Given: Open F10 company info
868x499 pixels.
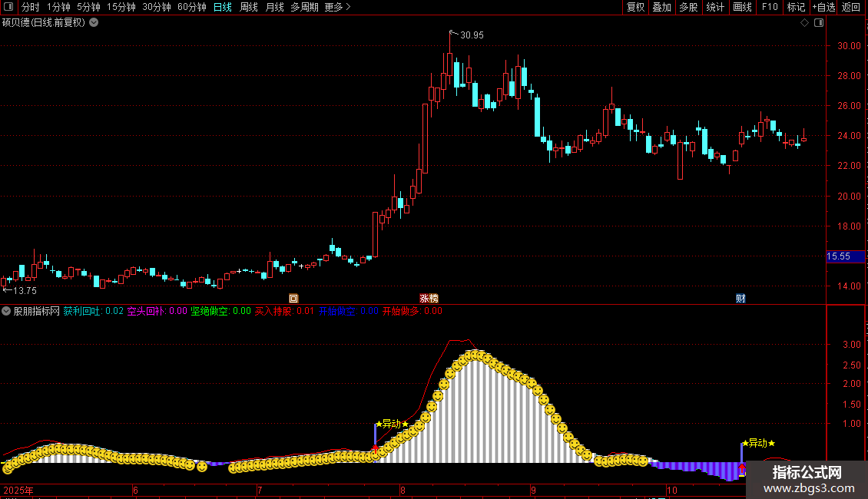Looking at the screenshot, I should (770, 7).
